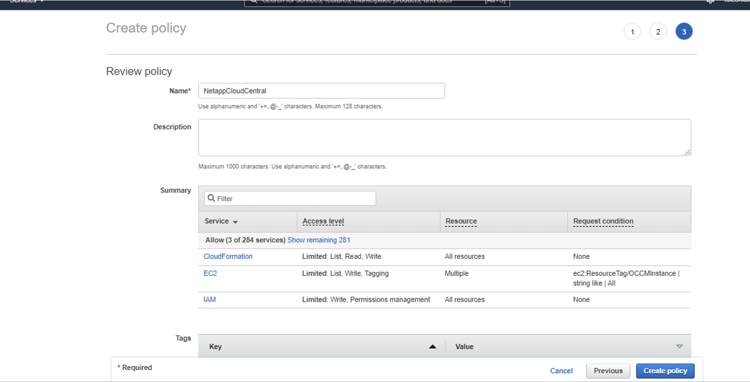This screenshot has height=382, width=750.
Task: Click the 'Multiple' resource cell for EC2
Action: click(x=456, y=273)
